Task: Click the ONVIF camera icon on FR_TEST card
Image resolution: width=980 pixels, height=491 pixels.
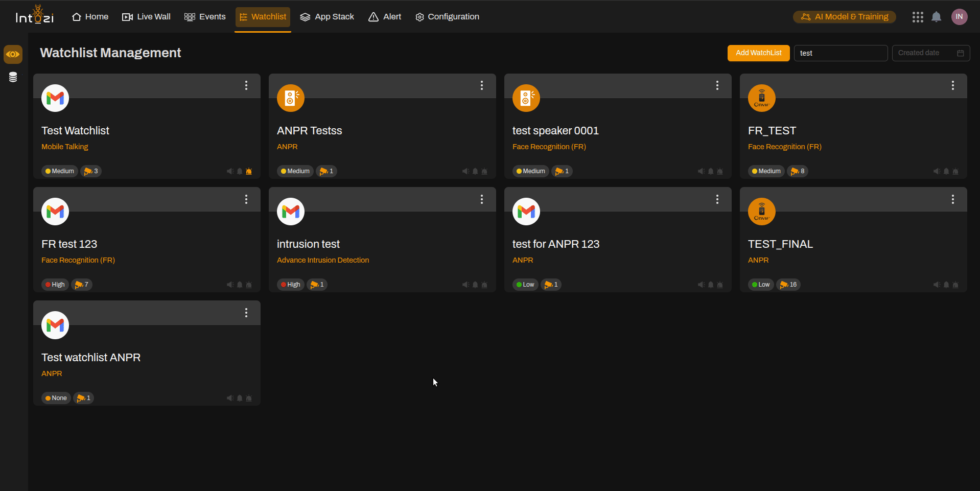Action: [761, 98]
